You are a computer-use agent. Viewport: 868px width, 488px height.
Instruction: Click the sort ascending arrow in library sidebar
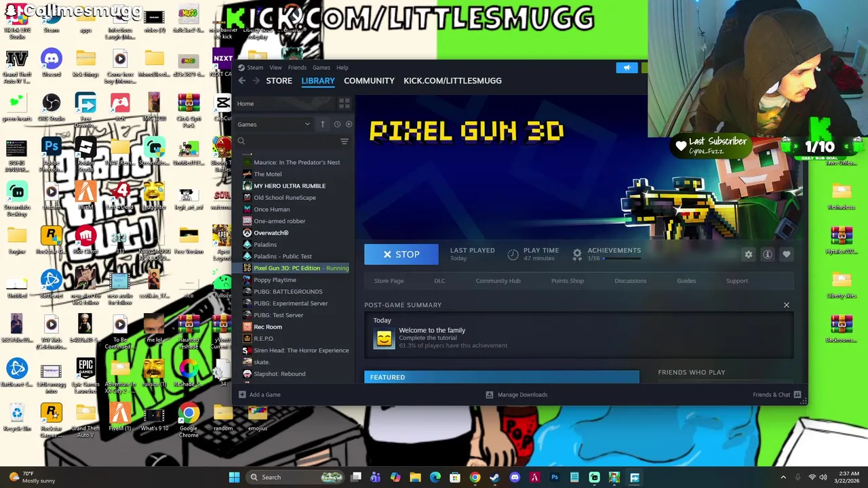click(x=323, y=124)
